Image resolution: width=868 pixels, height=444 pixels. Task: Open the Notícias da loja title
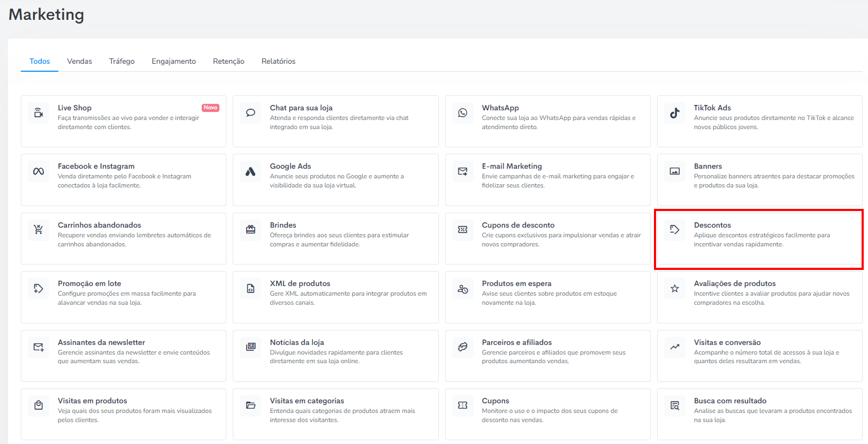(x=297, y=342)
